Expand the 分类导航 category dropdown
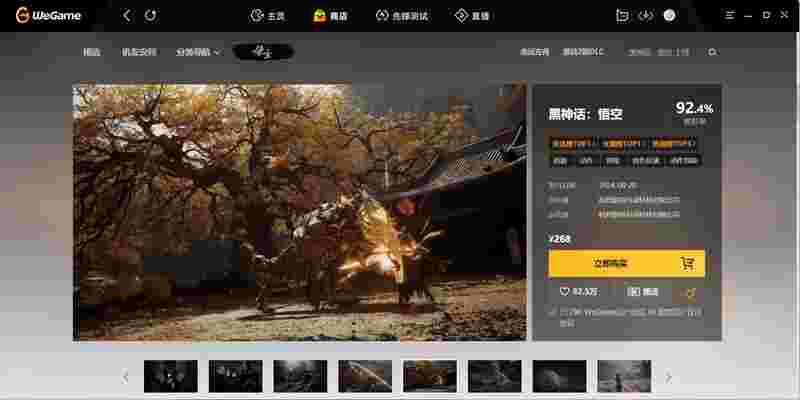Image resolution: width=800 pixels, height=400 pixels. (x=198, y=52)
